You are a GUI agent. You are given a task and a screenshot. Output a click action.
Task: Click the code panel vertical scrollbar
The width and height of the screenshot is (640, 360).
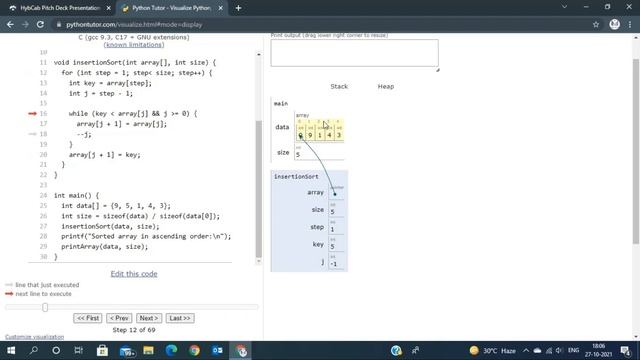(259, 189)
